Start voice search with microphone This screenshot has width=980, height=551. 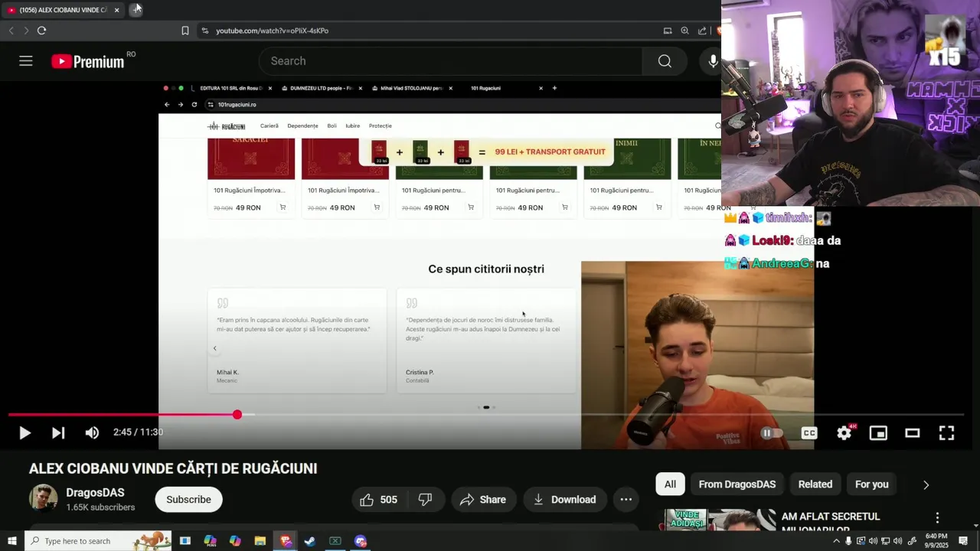click(713, 61)
